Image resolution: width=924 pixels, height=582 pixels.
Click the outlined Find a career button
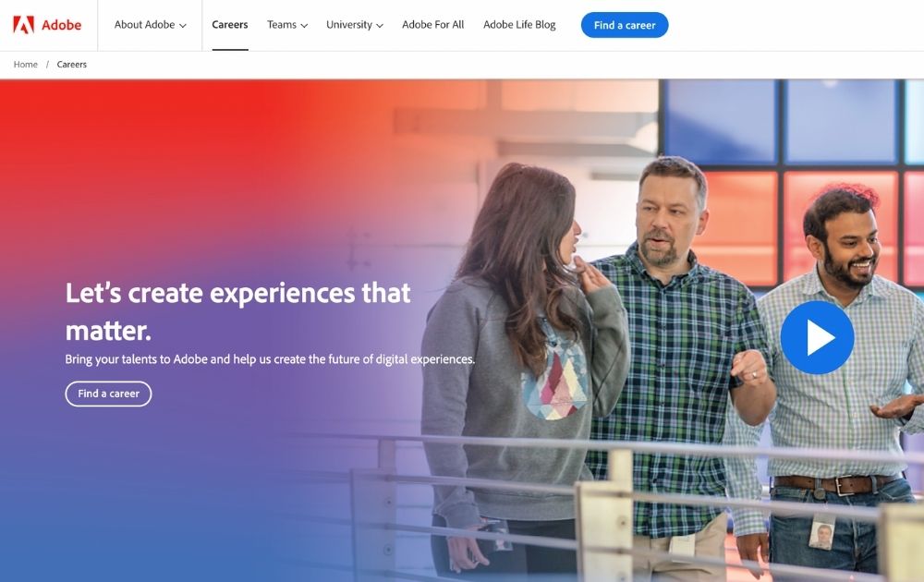point(108,394)
